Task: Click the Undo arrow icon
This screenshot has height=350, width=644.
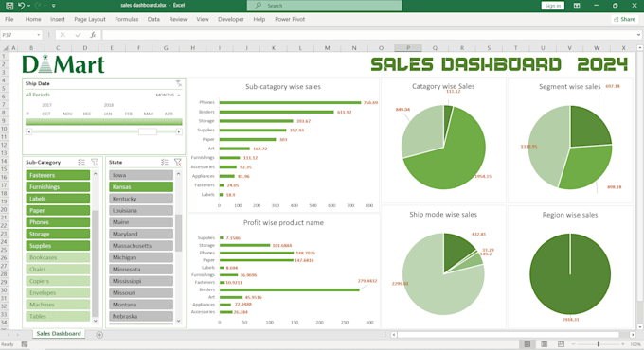Action: [x=22, y=6]
